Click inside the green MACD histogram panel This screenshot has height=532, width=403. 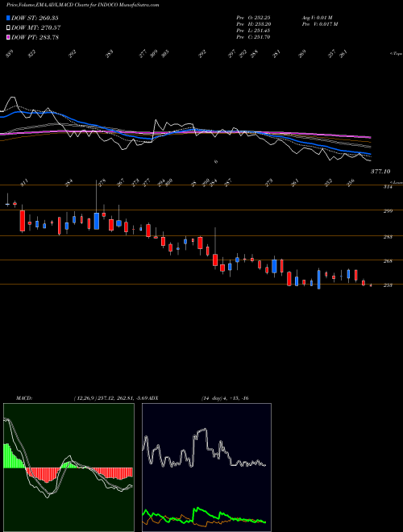(69, 468)
